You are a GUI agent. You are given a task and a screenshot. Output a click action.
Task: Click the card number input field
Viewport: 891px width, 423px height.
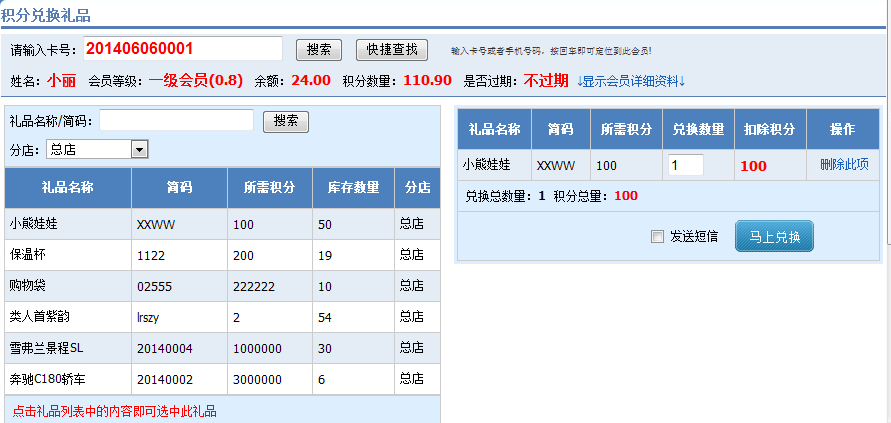[182, 49]
